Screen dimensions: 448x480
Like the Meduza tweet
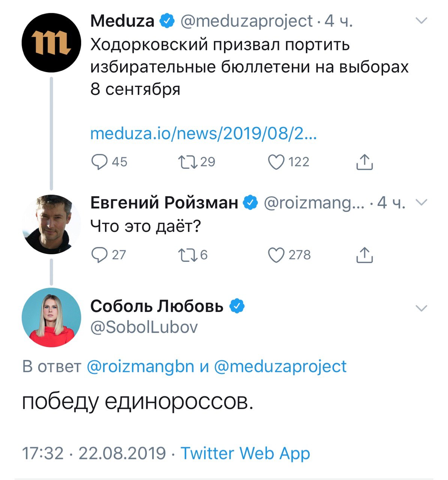(x=276, y=162)
